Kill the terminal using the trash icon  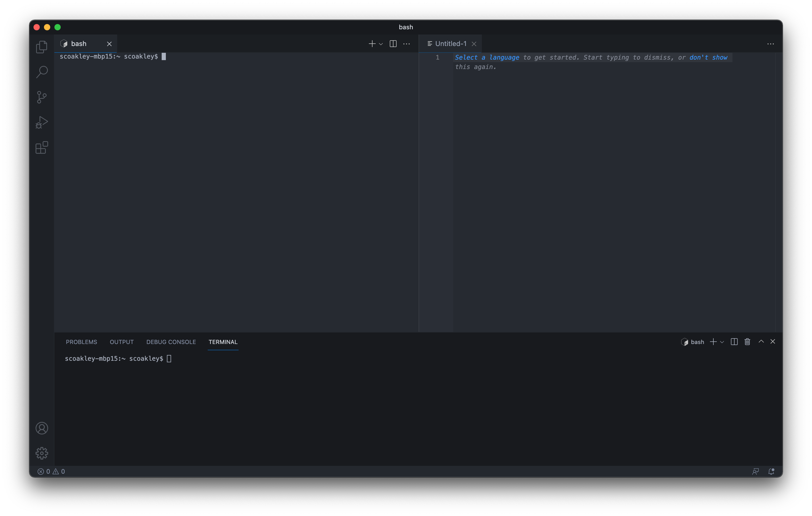point(747,342)
